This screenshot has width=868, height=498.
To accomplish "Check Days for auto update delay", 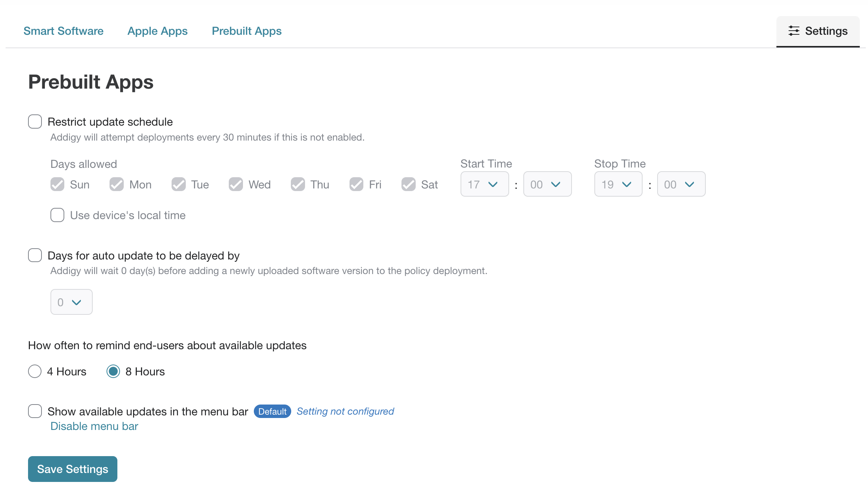I will [35, 255].
